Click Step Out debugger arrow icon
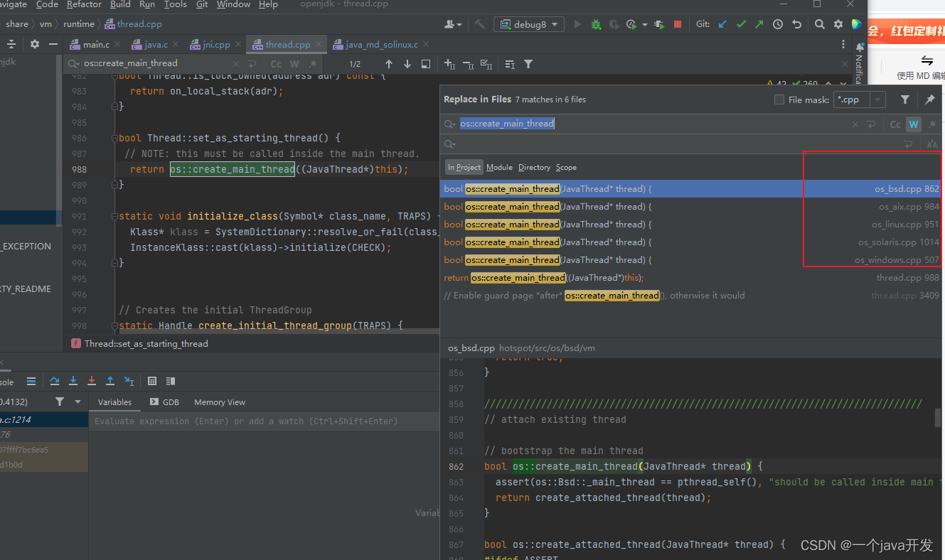 point(110,382)
